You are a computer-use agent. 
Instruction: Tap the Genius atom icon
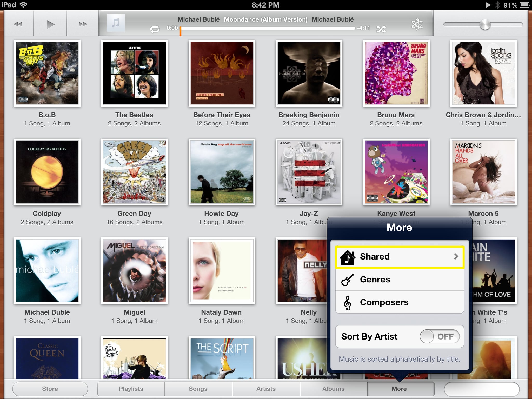pos(417,25)
